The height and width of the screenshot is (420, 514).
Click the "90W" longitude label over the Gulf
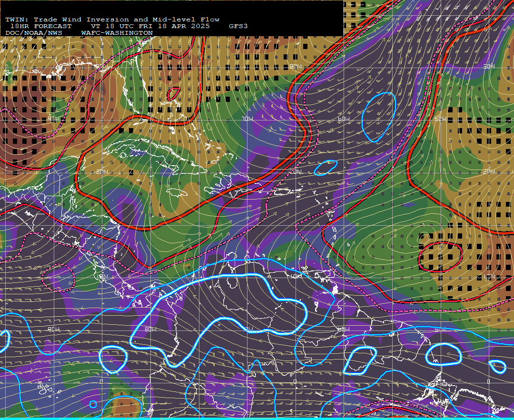click(54, 119)
